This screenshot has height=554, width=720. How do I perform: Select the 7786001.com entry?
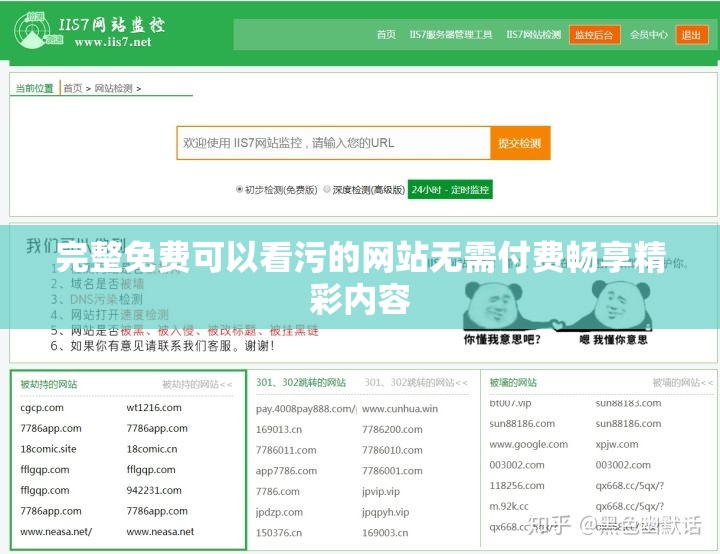pos(392,471)
